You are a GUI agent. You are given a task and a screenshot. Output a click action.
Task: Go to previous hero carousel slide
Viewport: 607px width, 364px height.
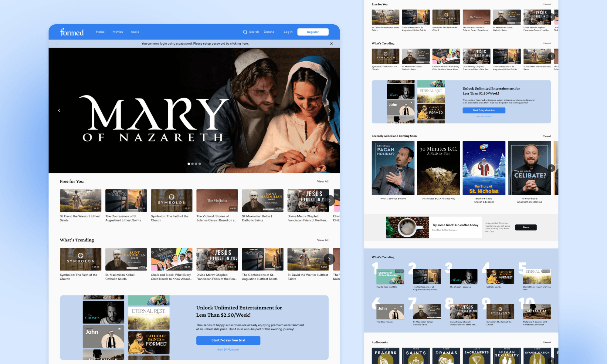[59, 110]
